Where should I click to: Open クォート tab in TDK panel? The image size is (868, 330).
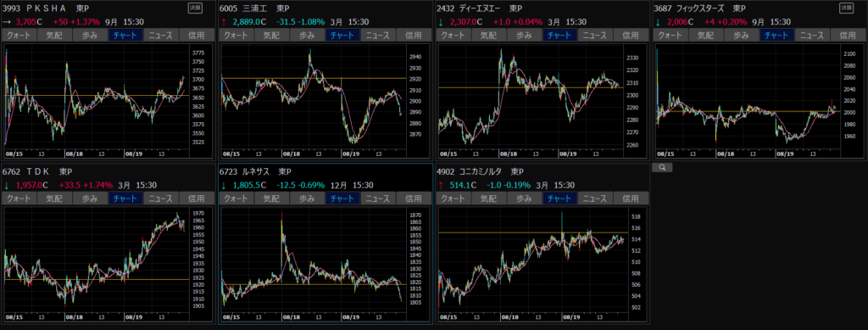point(19,199)
